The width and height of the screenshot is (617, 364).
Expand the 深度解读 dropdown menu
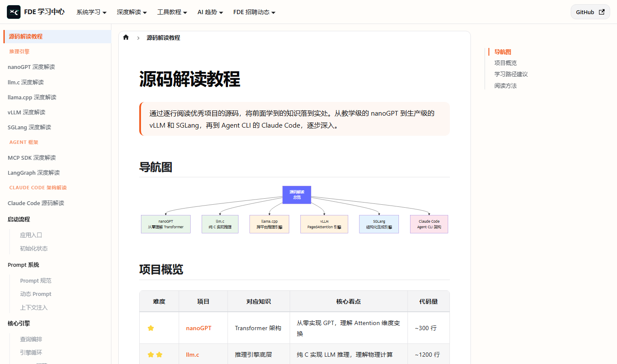tap(132, 12)
